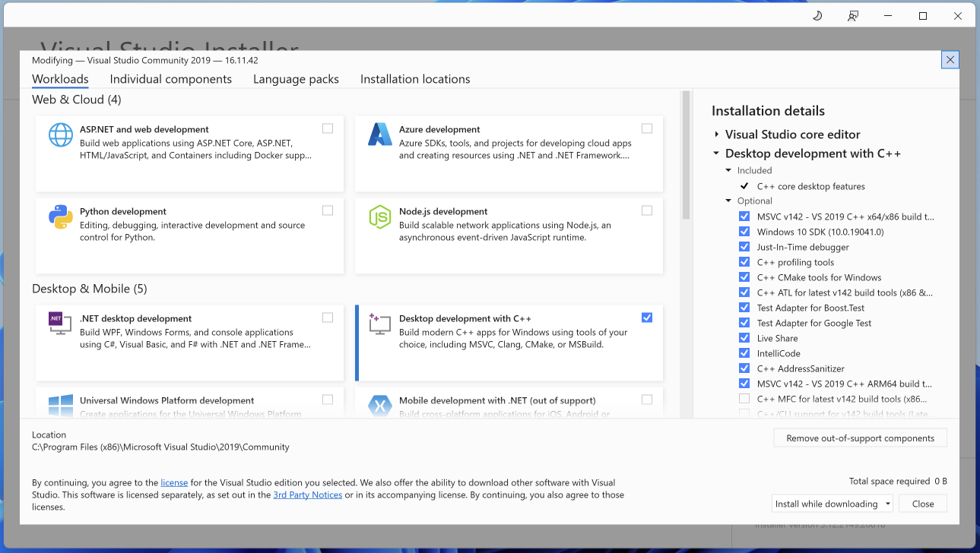The width and height of the screenshot is (980, 553).
Task: Open the Language packs tab
Action: (x=296, y=79)
